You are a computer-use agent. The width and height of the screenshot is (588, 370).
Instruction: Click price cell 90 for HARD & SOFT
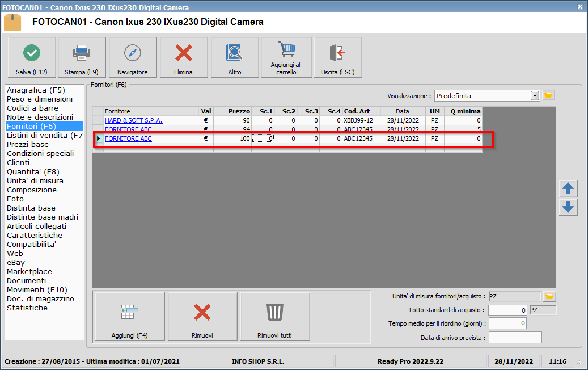coord(232,120)
